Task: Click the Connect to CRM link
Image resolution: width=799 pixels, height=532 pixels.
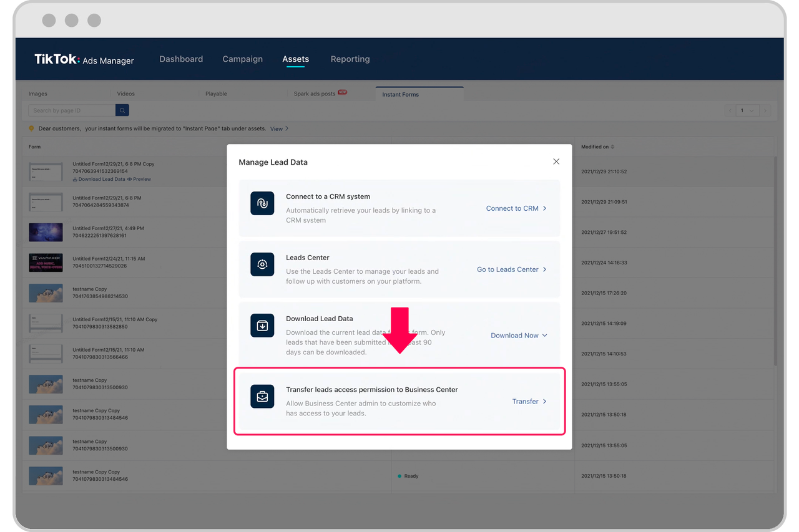Action: 516,208
